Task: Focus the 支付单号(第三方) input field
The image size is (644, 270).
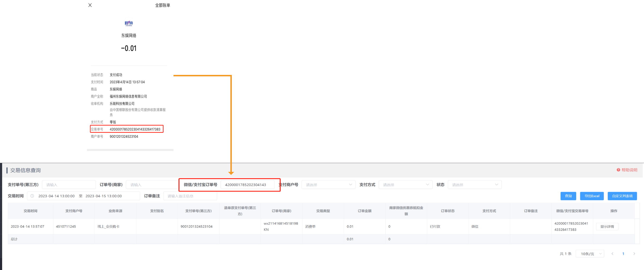Action: 69,185
